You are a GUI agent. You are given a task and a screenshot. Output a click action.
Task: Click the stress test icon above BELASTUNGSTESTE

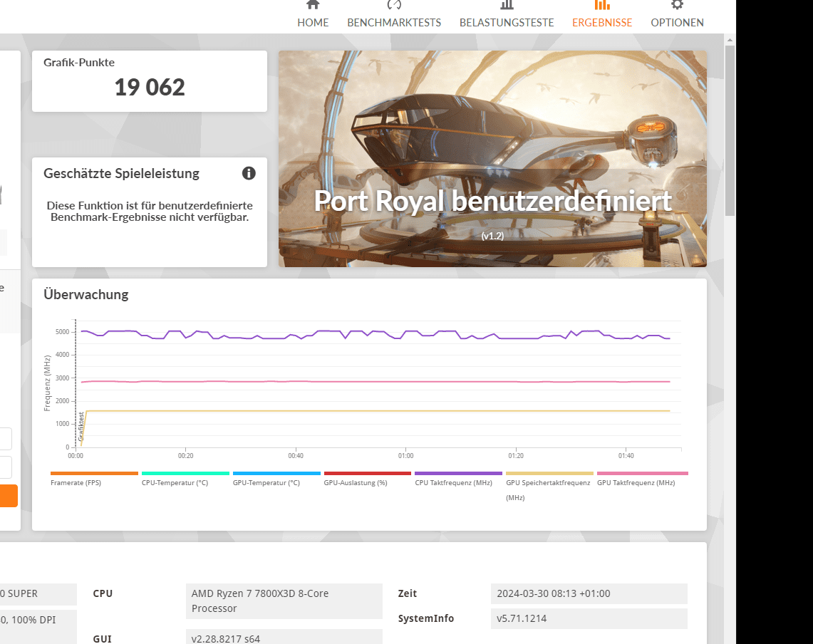point(507,5)
